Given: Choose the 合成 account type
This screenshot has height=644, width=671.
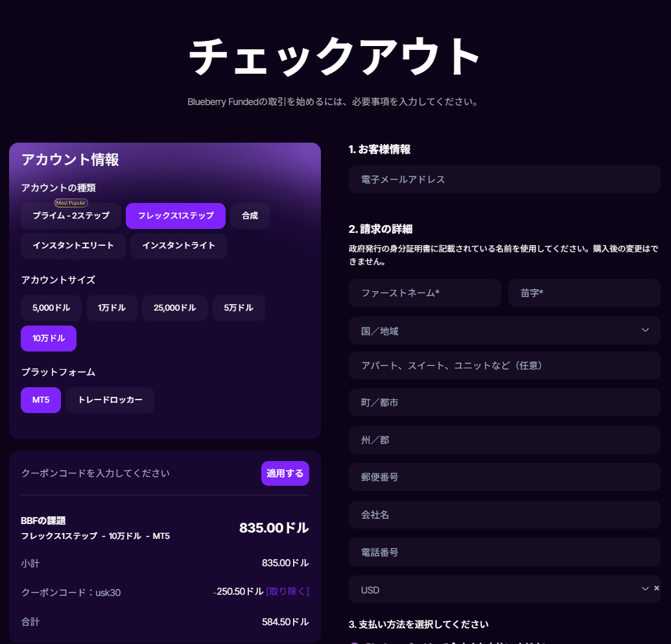Looking at the screenshot, I should coord(250,216).
